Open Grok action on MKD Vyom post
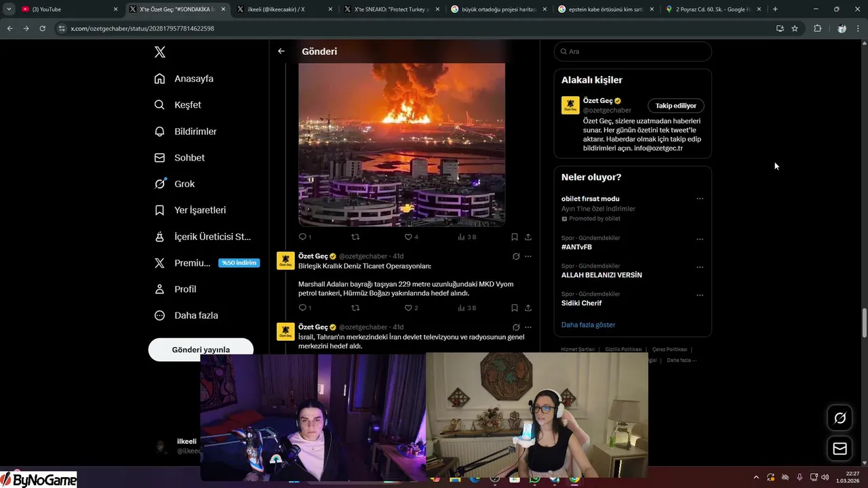868x488 pixels. pyautogui.click(x=516, y=256)
